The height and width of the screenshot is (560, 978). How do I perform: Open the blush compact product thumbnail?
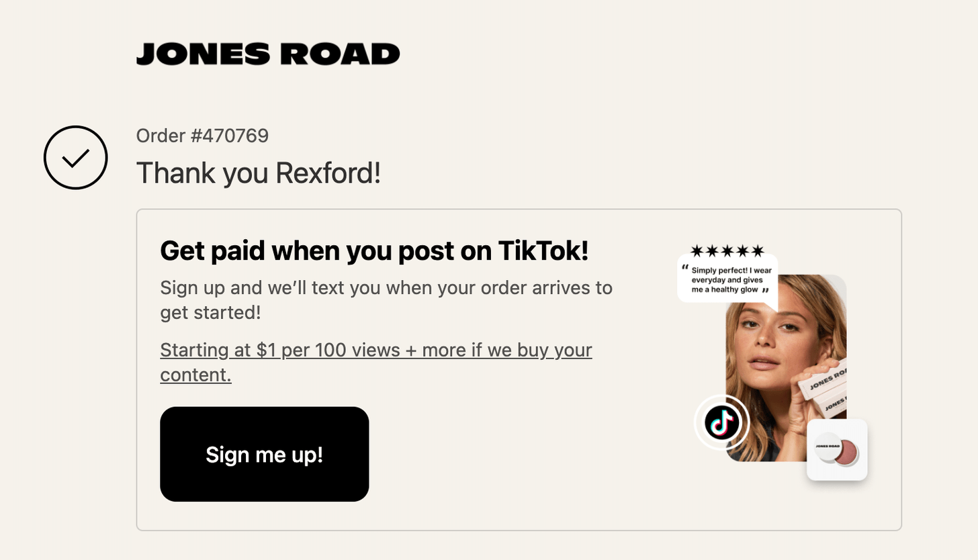click(x=837, y=450)
